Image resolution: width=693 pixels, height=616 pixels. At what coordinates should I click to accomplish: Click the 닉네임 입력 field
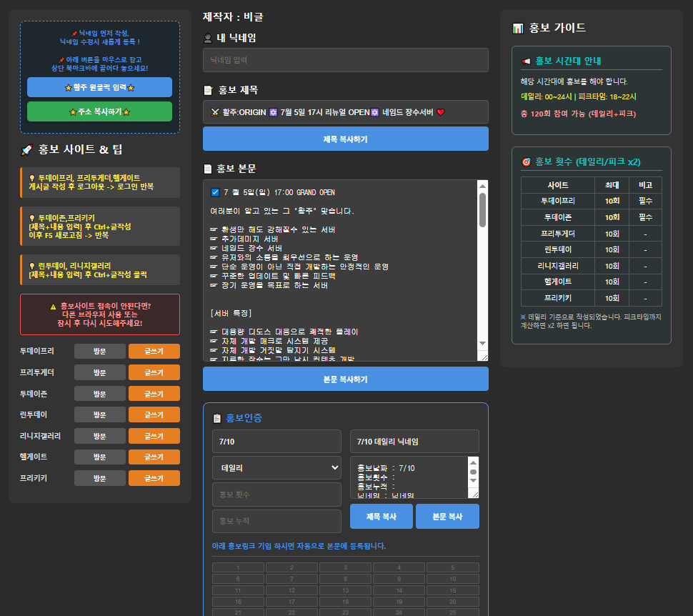[x=346, y=60]
